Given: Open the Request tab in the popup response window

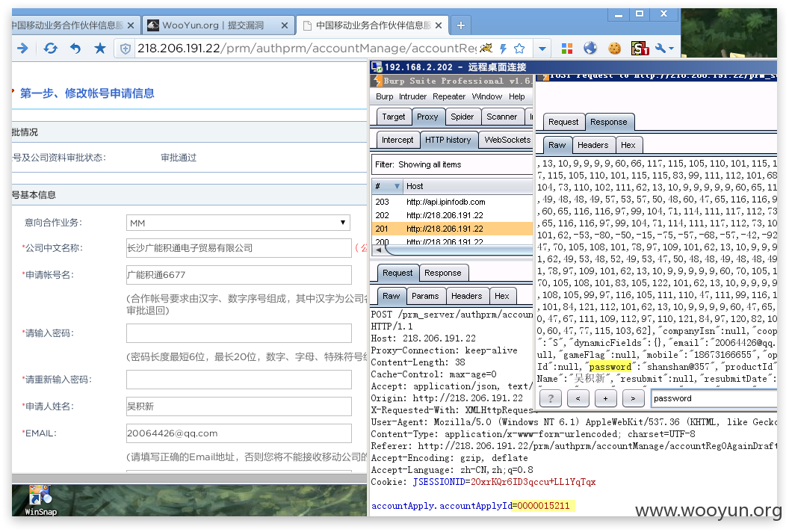Looking at the screenshot, I should point(563,122).
